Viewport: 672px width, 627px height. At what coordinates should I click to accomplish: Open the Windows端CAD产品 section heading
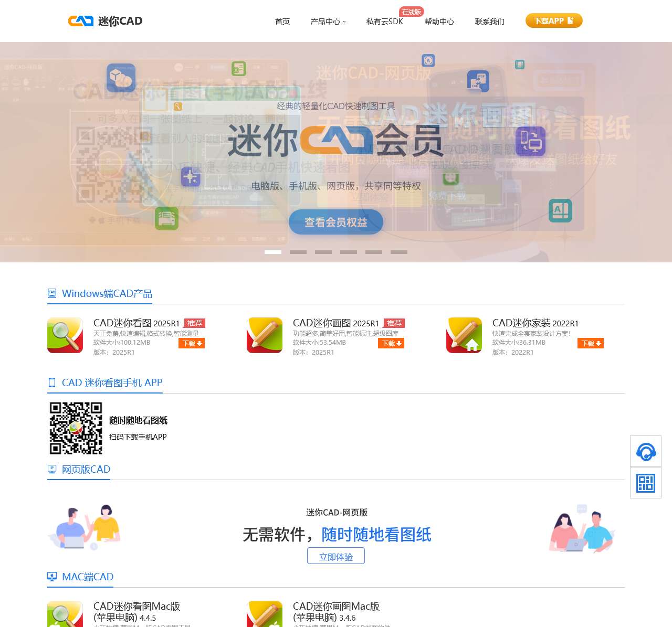point(107,293)
